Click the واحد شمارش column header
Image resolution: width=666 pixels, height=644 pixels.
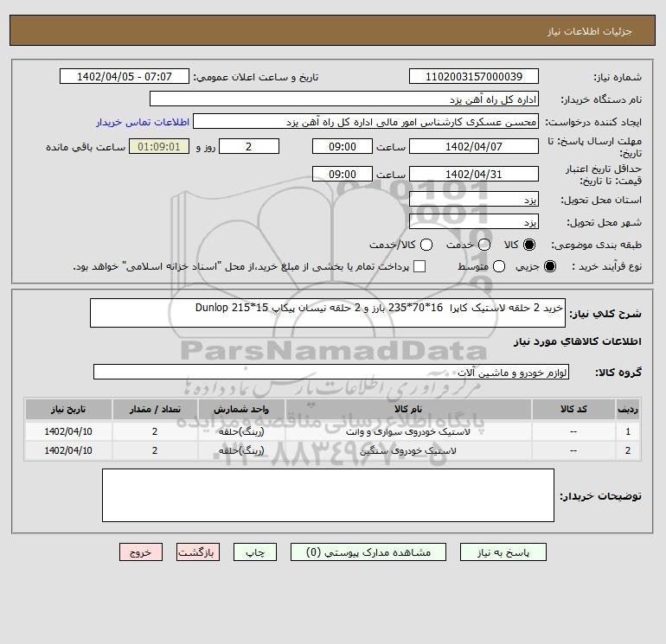(241, 409)
